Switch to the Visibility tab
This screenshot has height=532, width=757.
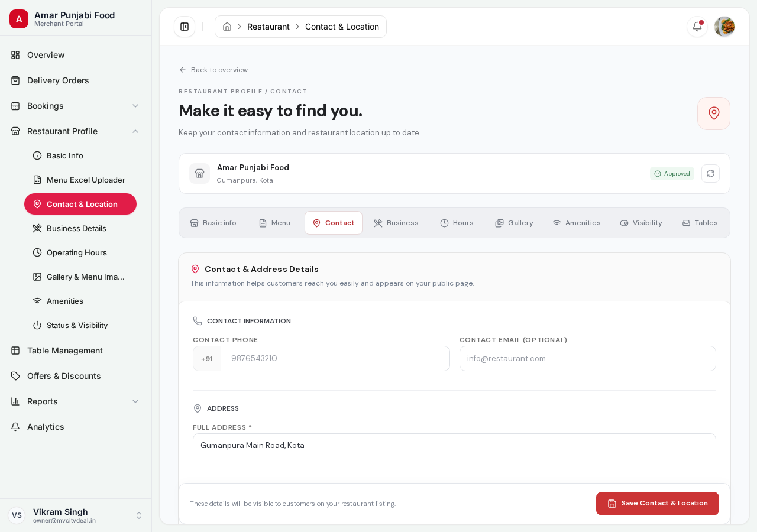click(x=641, y=223)
